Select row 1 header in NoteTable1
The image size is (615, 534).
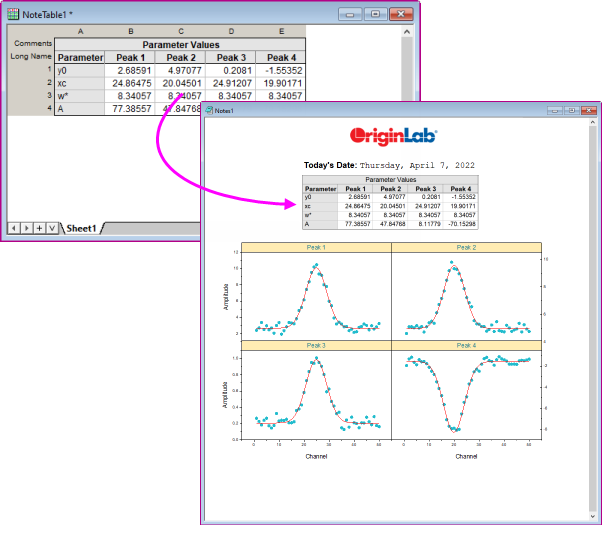(48, 70)
